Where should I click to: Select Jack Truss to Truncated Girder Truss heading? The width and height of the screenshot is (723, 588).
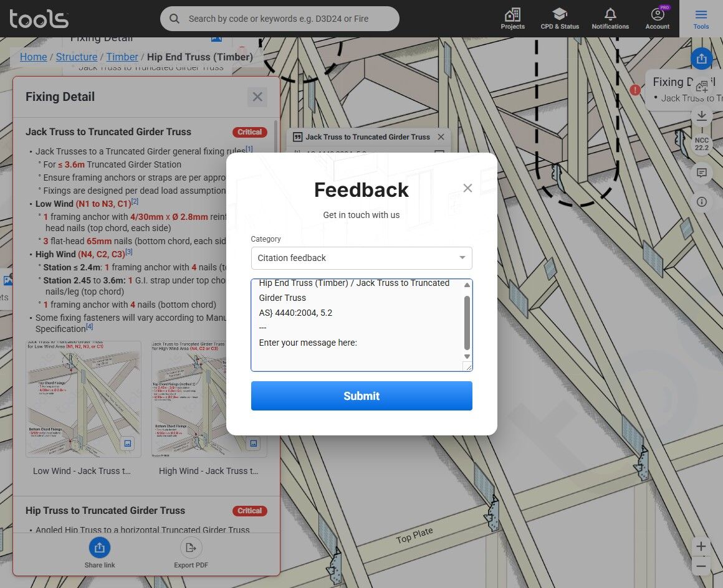108,132
